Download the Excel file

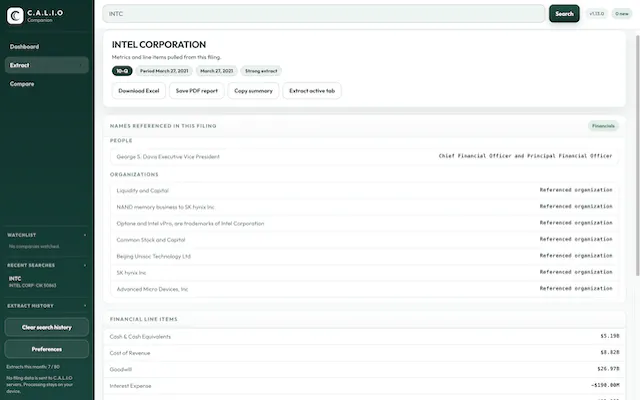pos(139,91)
